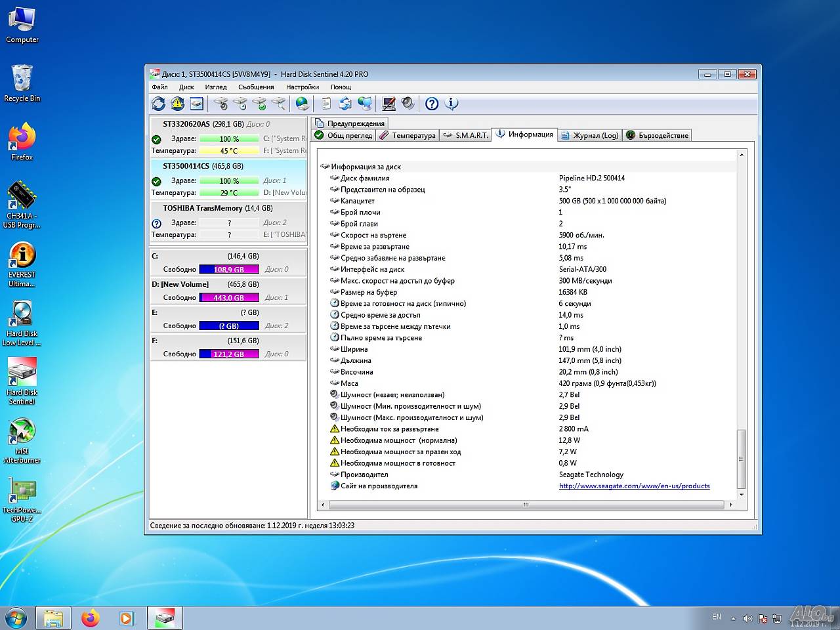Click the network computers globe toolbar icon
This screenshot has width=840, height=630.
[x=364, y=104]
